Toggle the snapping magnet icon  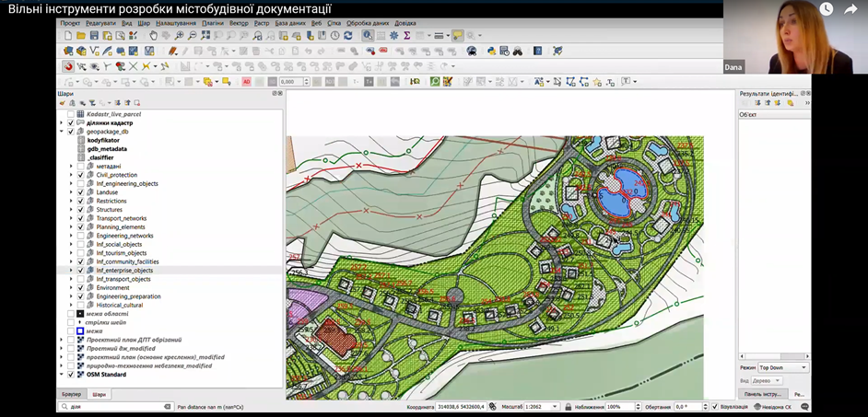[x=68, y=66]
